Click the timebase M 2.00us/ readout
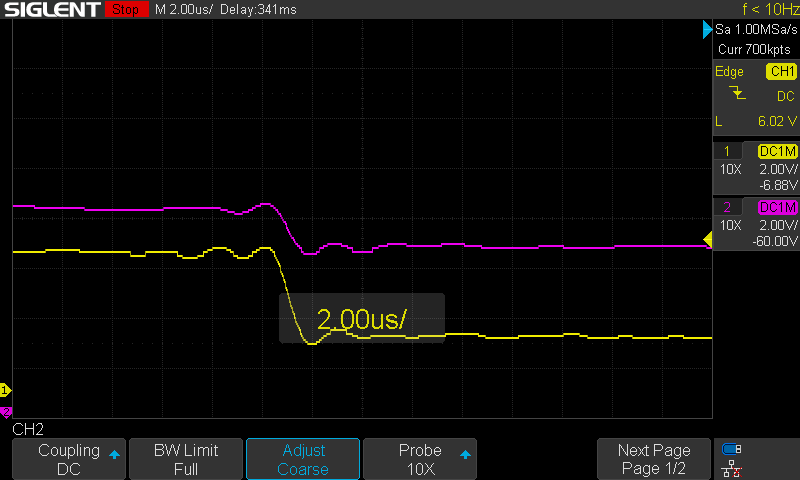Viewport: 800px width, 480px height. [x=184, y=9]
